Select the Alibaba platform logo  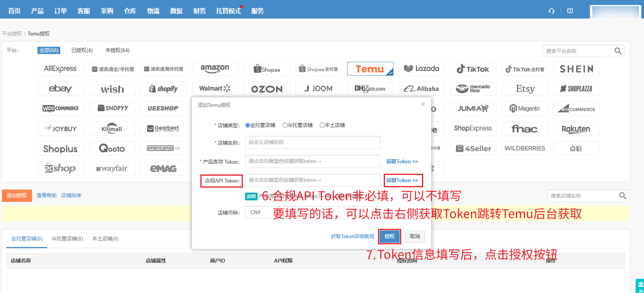click(x=422, y=89)
